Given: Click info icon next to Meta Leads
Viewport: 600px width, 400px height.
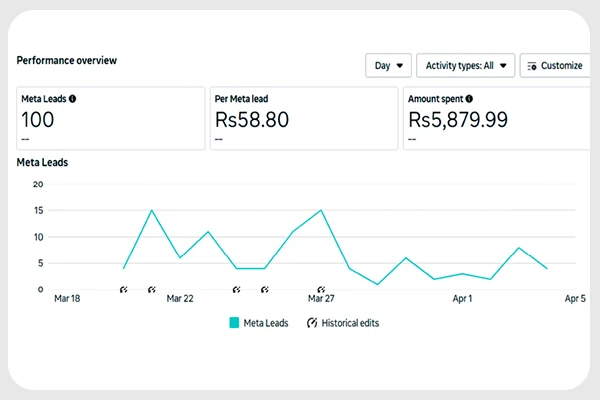Looking at the screenshot, I should [x=72, y=99].
